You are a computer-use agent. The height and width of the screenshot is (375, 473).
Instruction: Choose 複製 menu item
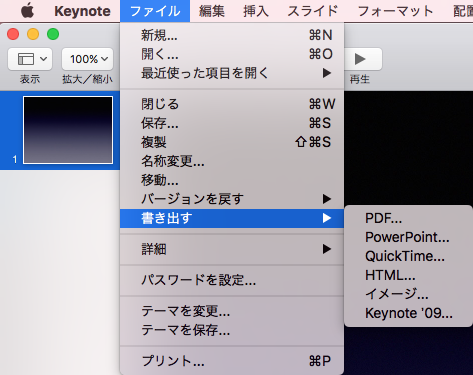[x=232, y=142]
